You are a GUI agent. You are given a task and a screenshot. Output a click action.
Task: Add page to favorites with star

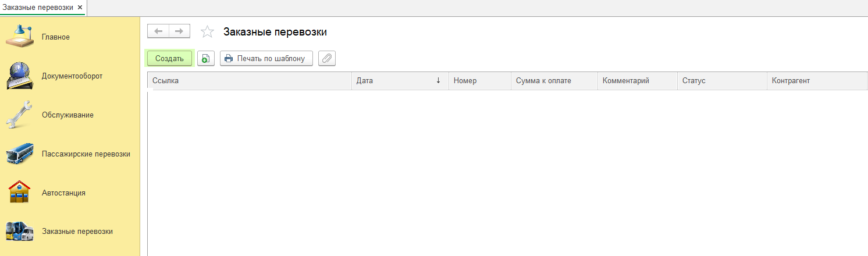click(x=207, y=32)
